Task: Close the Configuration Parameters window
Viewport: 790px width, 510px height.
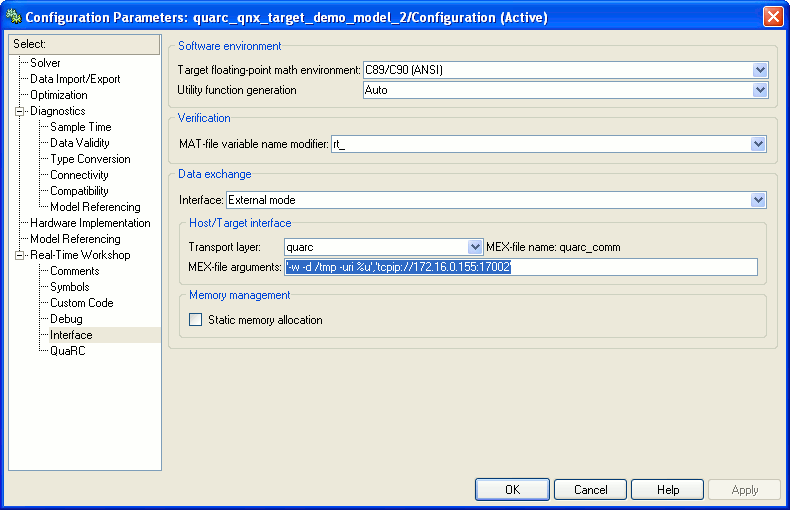Action: (773, 17)
